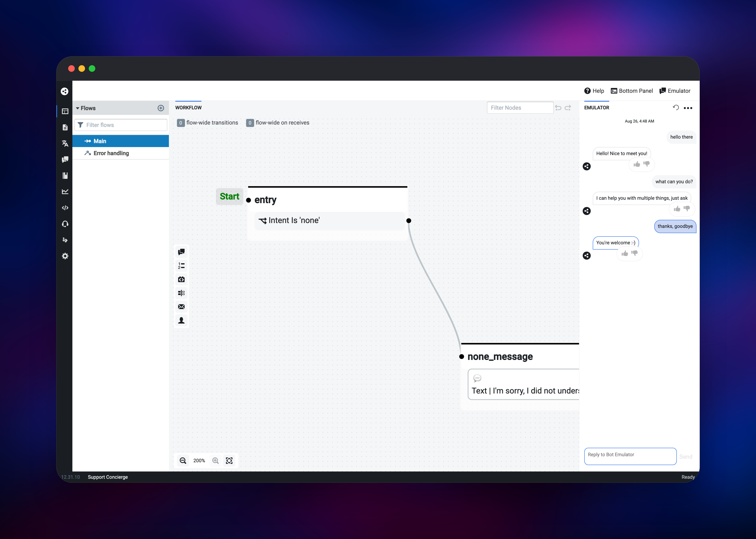Click the 'hello there' message bubble
This screenshot has height=539, width=756.
click(x=681, y=137)
